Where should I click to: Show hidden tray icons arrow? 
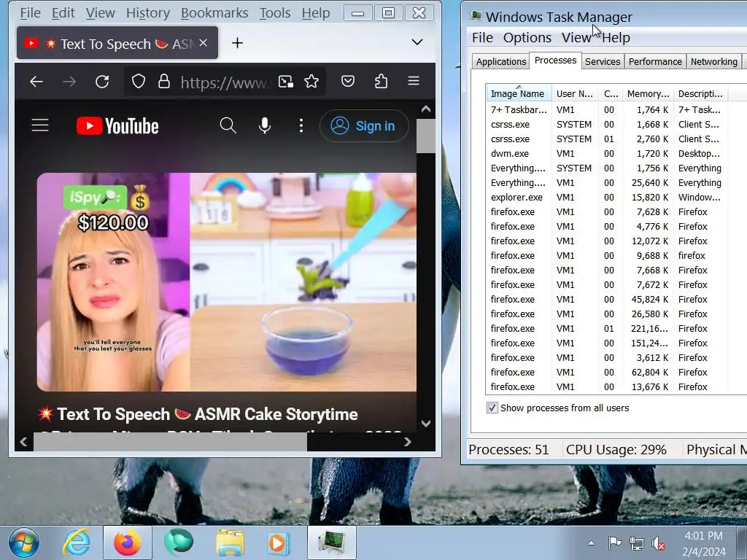(x=591, y=542)
